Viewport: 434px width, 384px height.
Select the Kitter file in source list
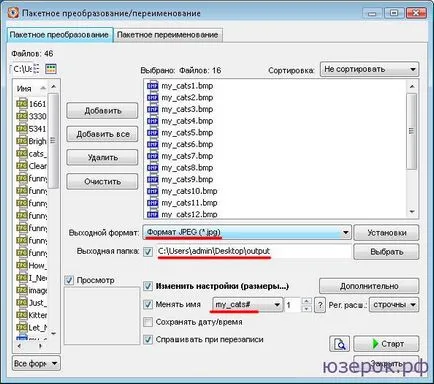tap(32, 315)
